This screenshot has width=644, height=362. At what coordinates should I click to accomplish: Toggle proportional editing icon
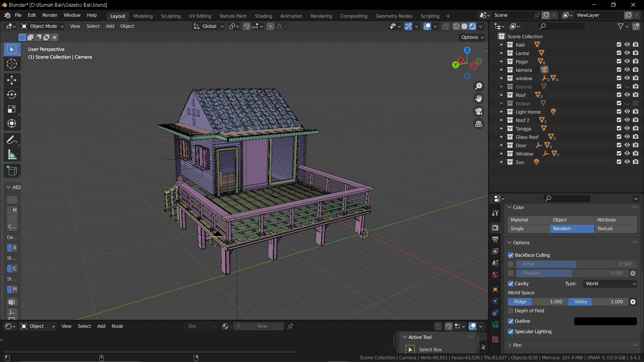[x=270, y=26]
